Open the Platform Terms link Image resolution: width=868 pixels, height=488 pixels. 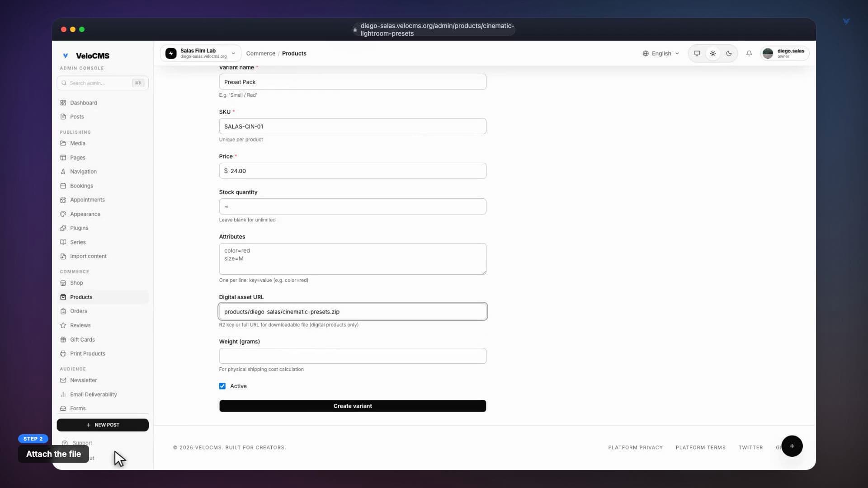[700, 448]
